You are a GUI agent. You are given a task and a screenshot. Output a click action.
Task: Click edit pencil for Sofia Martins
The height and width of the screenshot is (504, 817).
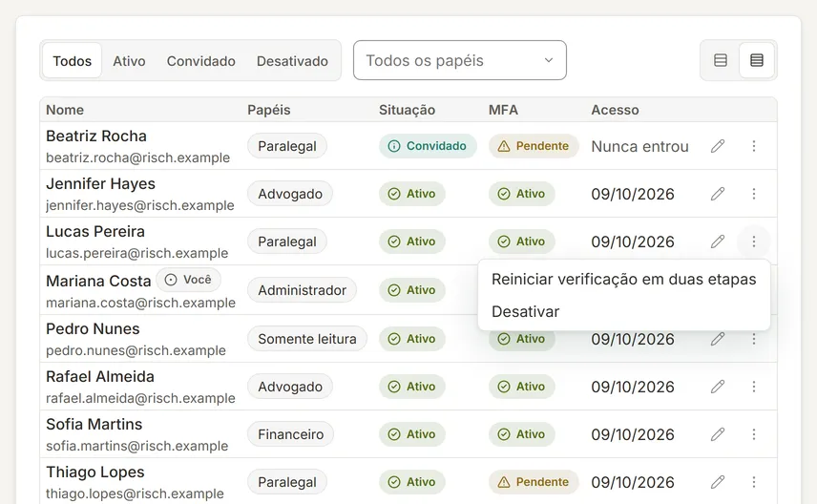[x=718, y=434]
